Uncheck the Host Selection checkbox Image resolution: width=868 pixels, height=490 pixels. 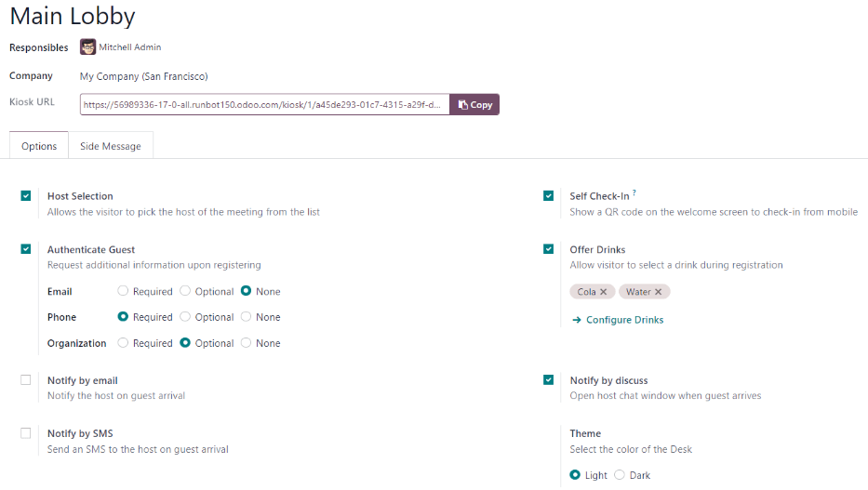coord(26,196)
